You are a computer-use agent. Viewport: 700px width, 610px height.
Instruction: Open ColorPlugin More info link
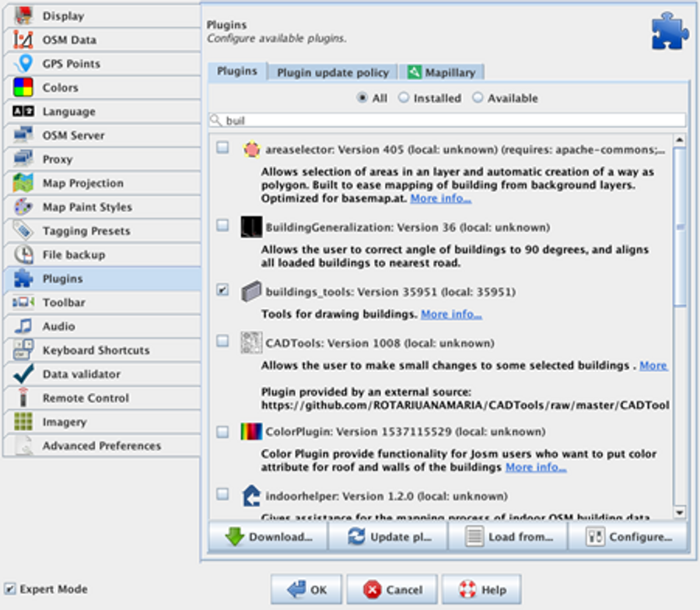pos(536,467)
